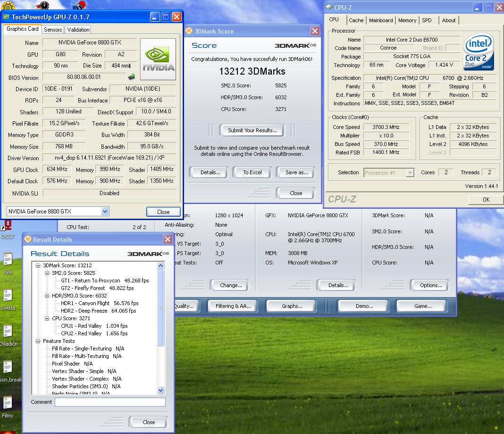Open the Cache tab in CPU-Z
Screen dimensions: 504x434
point(356,20)
